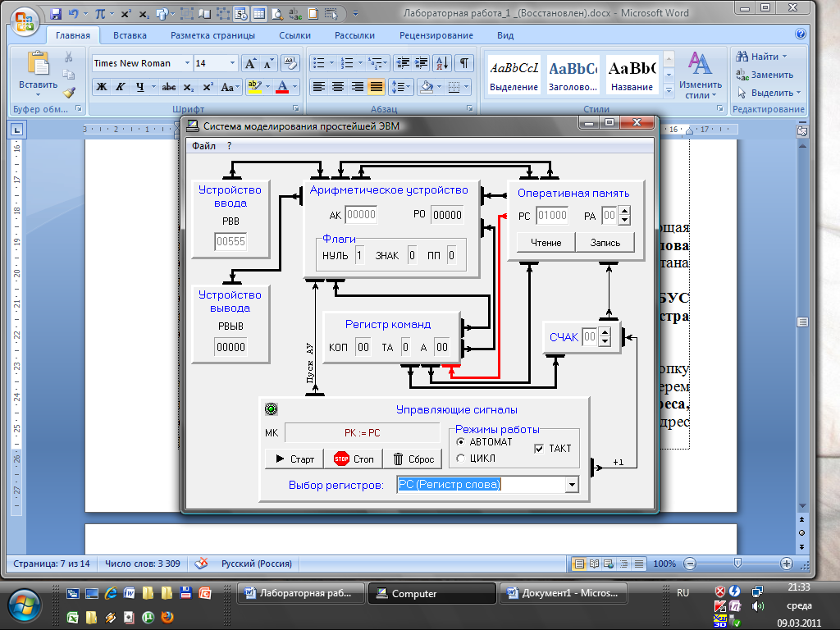Open the Рецензирование ribbon tab

pos(436,35)
